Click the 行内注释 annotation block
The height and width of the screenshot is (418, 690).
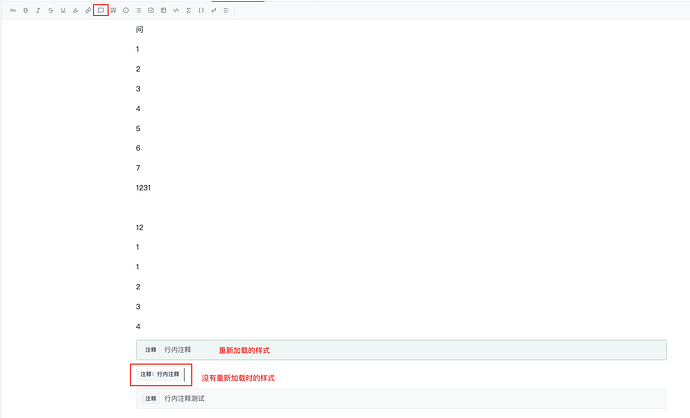pos(401,350)
